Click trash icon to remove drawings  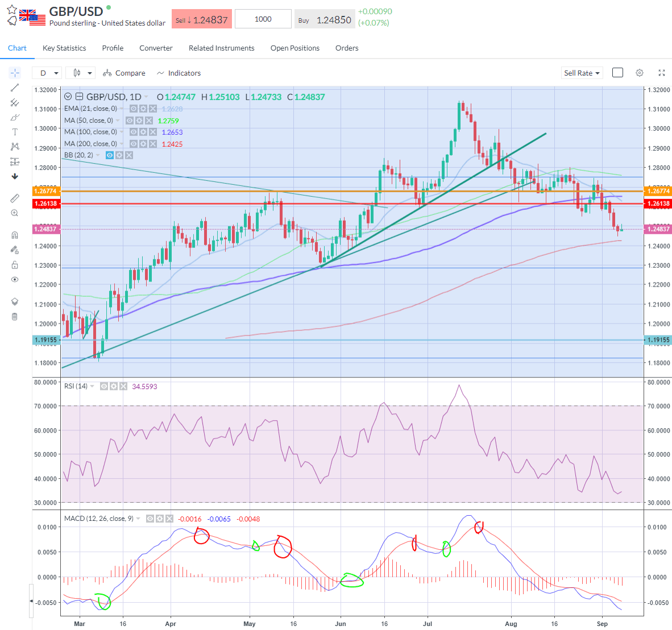[x=15, y=317]
